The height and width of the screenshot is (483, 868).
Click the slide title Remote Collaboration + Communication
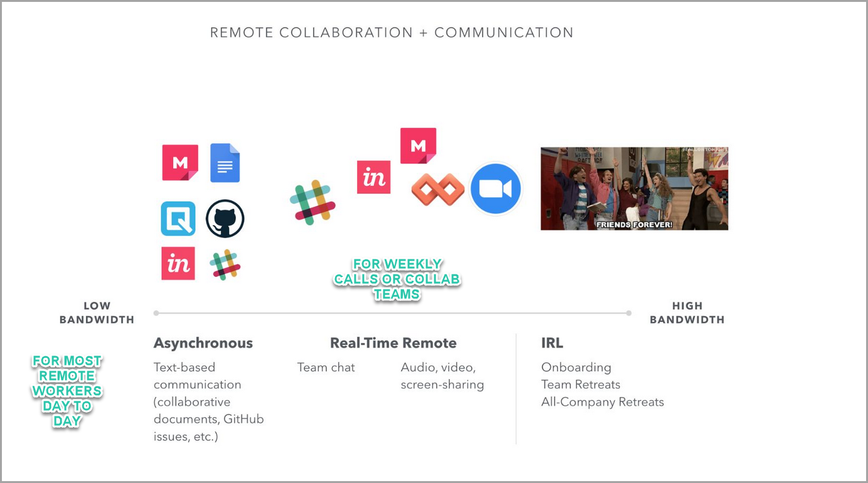pyautogui.click(x=392, y=33)
